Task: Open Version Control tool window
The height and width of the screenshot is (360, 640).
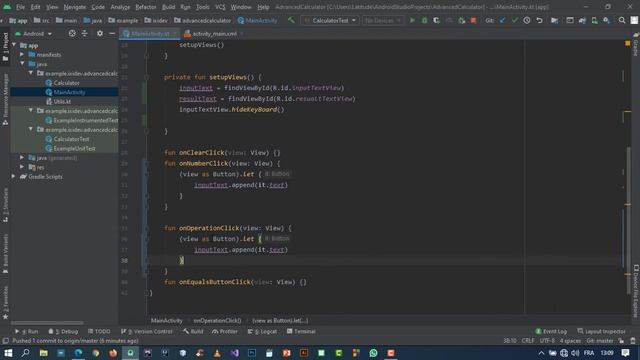Action: (147, 331)
